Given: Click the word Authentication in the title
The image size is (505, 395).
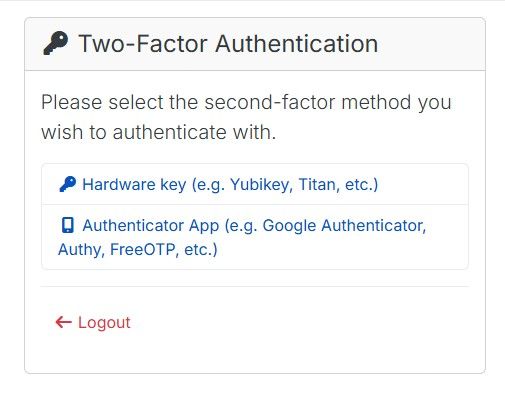Looking at the screenshot, I should 297,44.
